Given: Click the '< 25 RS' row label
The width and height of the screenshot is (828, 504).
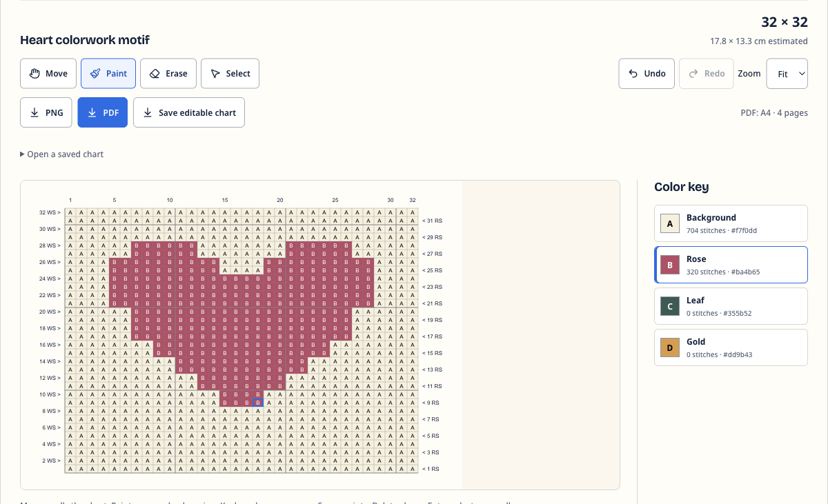Looking at the screenshot, I should pyautogui.click(x=432, y=270).
